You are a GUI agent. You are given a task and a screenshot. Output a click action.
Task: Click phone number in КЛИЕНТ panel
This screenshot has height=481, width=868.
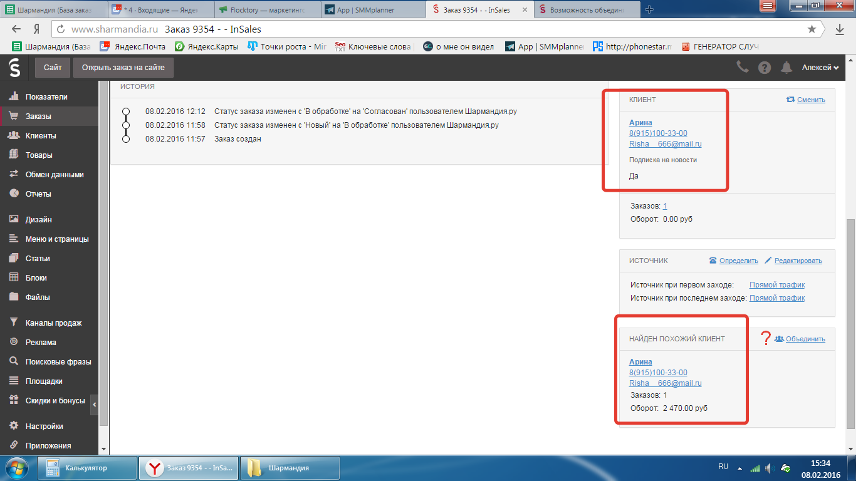tap(658, 133)
